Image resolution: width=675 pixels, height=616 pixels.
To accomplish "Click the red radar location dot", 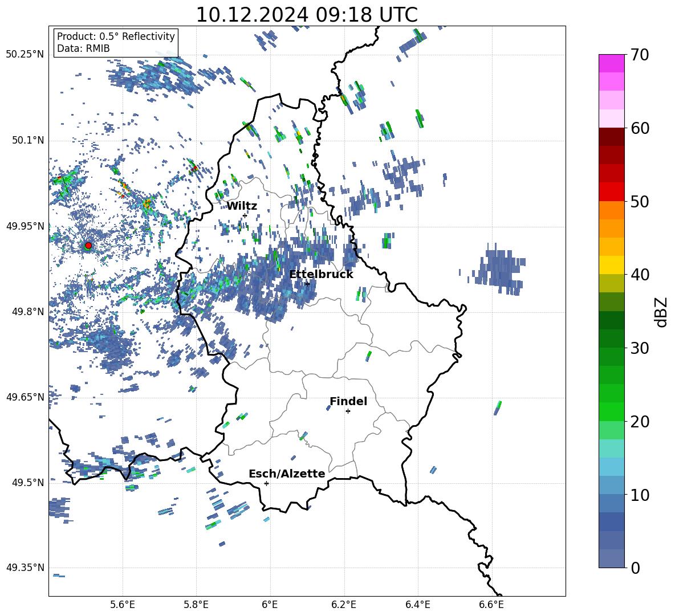I will [x=88, y=246].
